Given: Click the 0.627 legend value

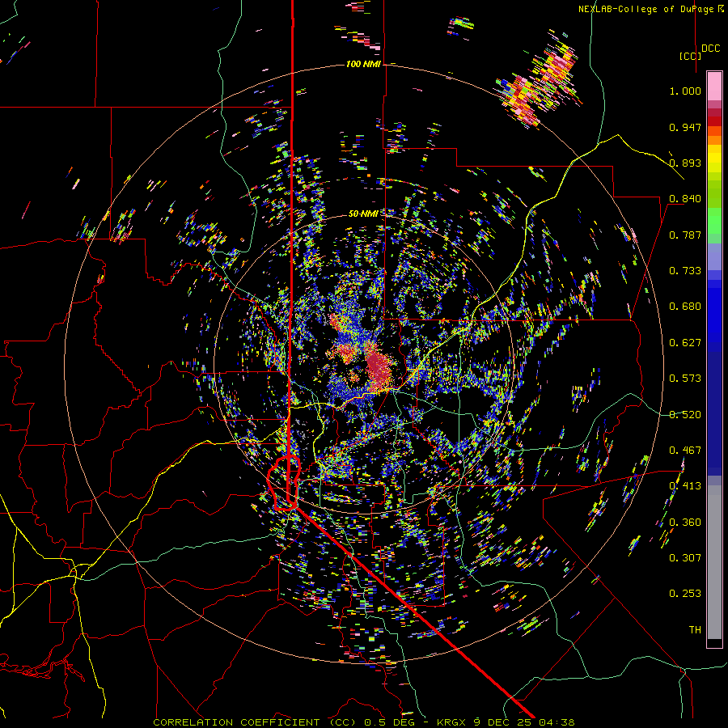Looking at the screenshot, I should tap(685, 343).
